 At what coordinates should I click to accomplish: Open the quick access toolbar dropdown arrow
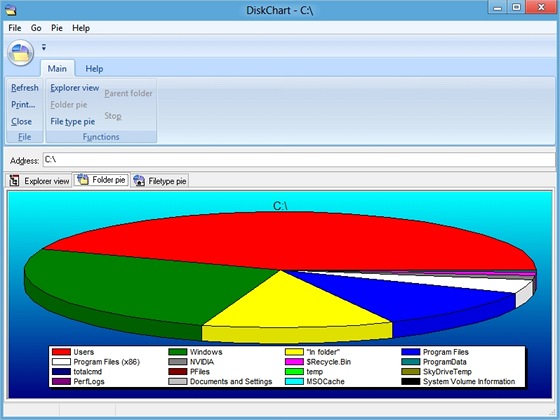click(x=44, y=47)
